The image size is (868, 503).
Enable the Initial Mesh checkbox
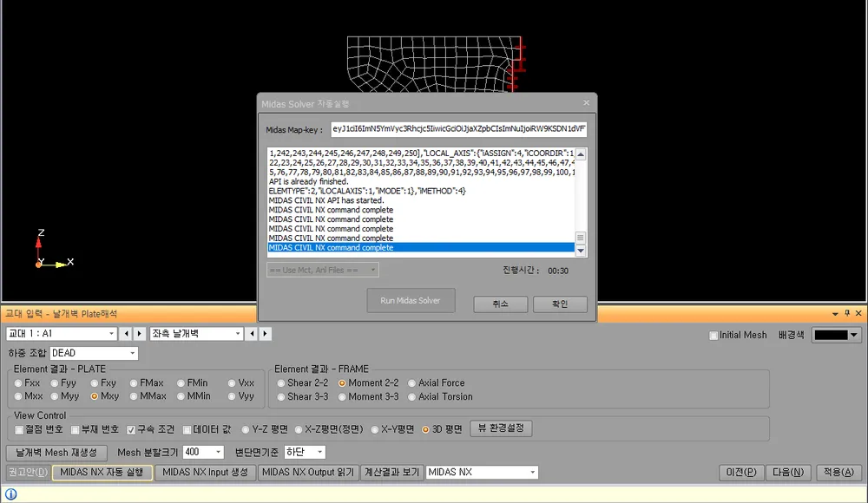713,336
